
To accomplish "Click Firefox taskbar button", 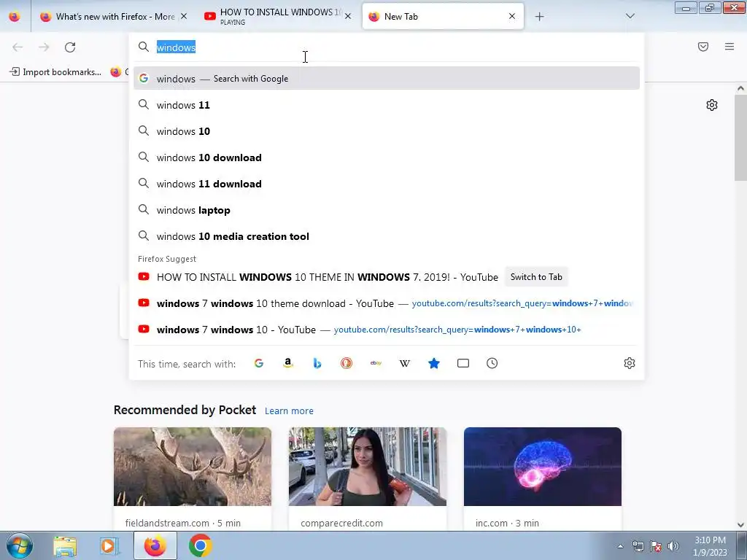I will pyautogui.click(x=155, y=545).
